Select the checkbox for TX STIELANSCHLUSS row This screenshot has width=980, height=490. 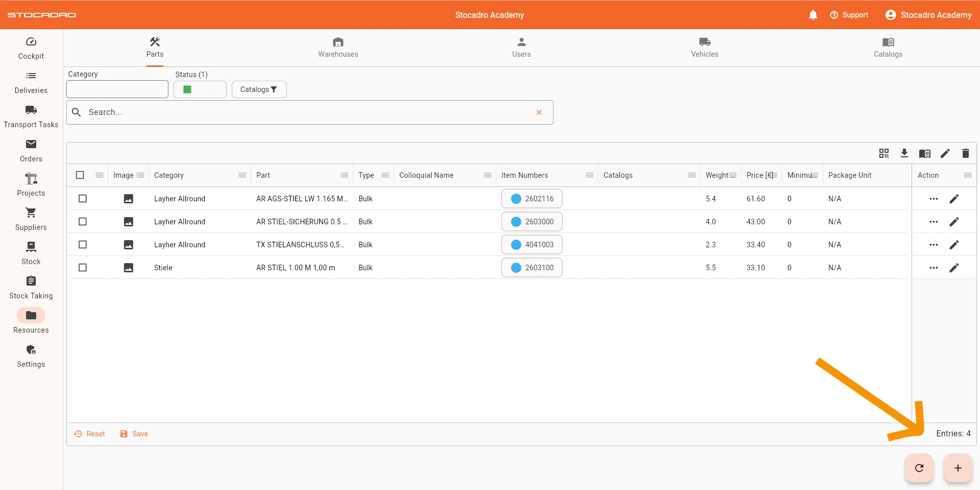(x=83, y=245)
